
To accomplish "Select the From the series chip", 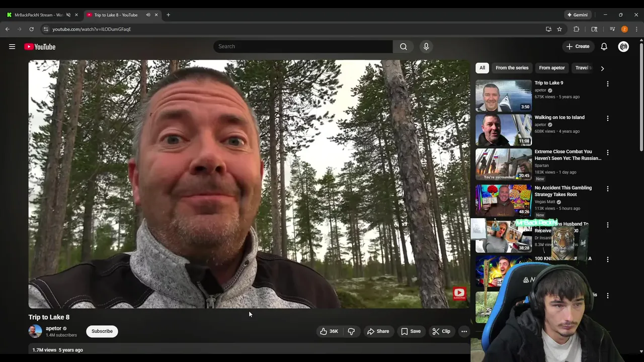I will pos(512,68).
